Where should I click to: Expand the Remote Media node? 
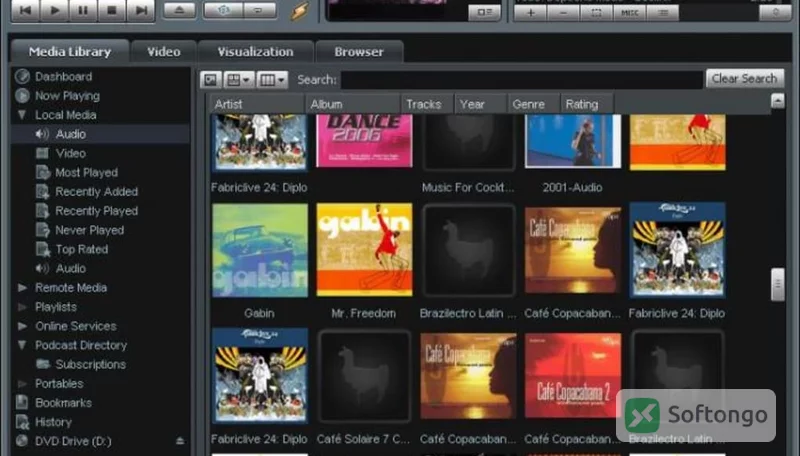tap(22, 288)
